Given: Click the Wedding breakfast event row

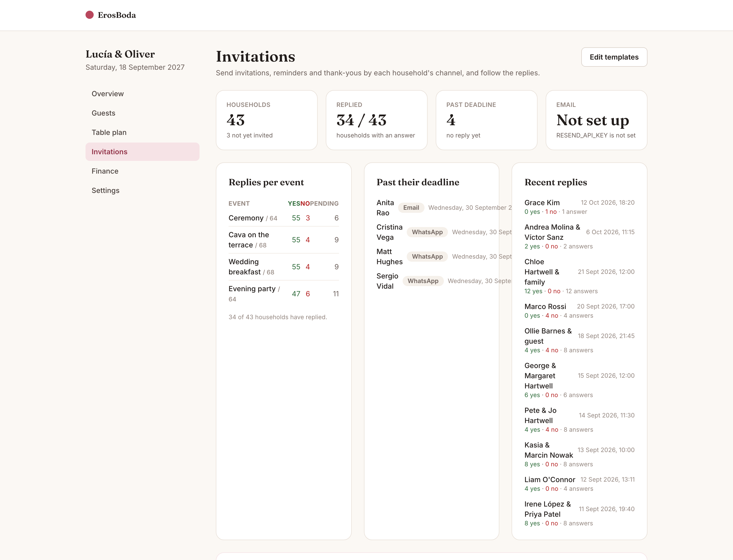Looking at the screenshot, I should (x=284, y=267).
